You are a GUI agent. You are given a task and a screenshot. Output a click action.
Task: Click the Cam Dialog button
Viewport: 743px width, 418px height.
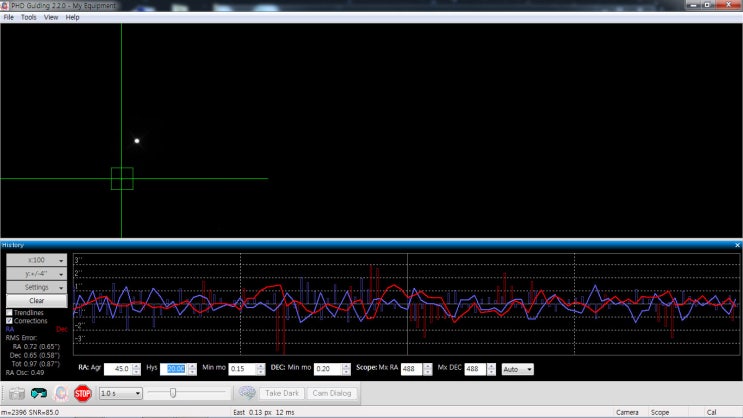coord(332,393)
